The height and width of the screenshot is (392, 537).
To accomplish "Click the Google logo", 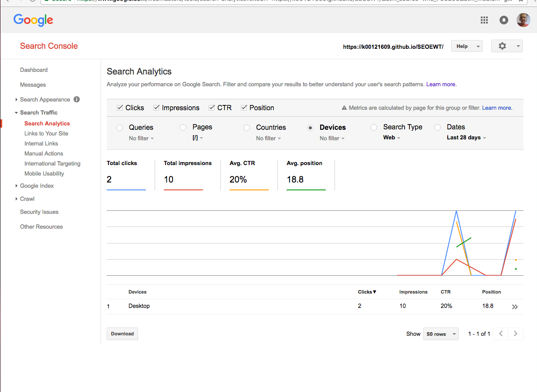I will 33,20.
